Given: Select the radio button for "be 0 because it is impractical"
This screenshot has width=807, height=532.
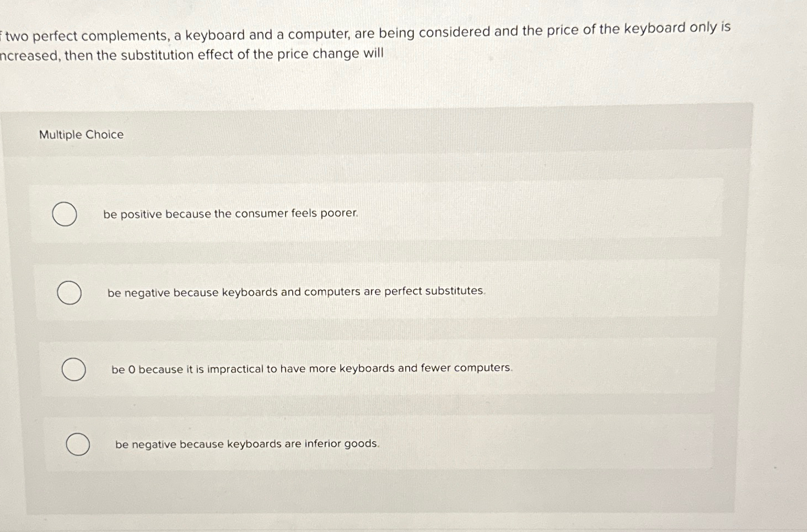Looking at the screenshot, I should tap(73, 370).
